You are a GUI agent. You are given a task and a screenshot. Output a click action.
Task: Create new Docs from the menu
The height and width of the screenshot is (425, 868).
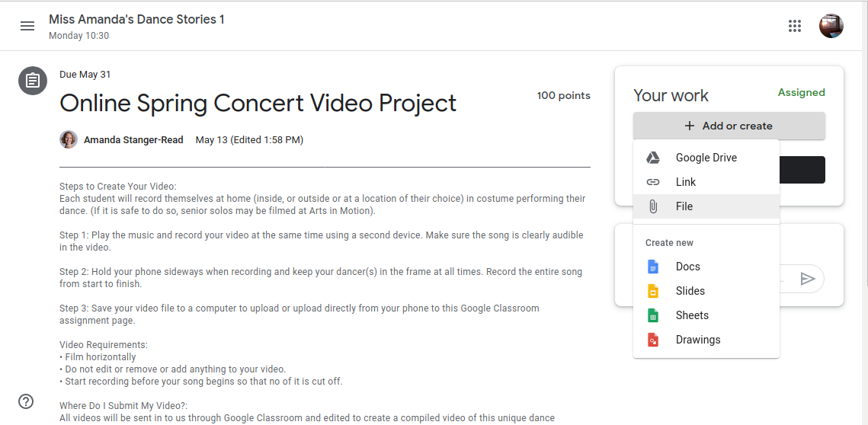point(706,267)
